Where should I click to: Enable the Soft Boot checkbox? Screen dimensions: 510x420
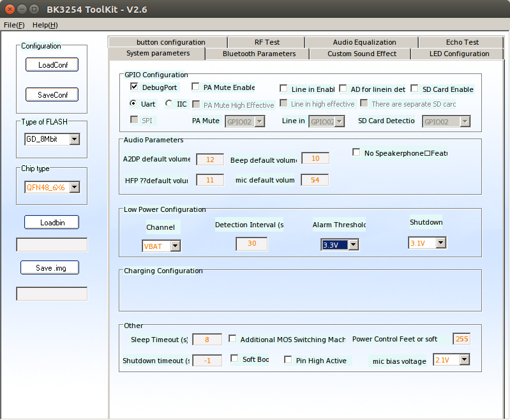(x=234, y=359)
